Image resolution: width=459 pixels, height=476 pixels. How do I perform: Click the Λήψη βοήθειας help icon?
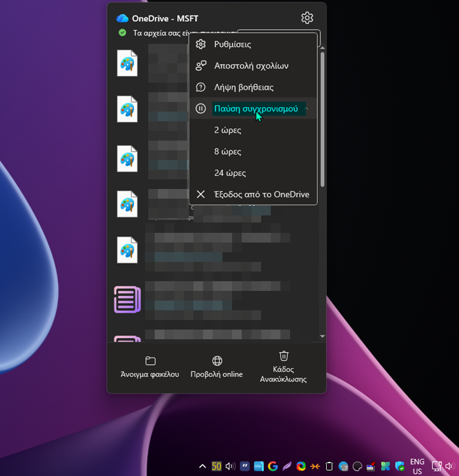point(200,87)
